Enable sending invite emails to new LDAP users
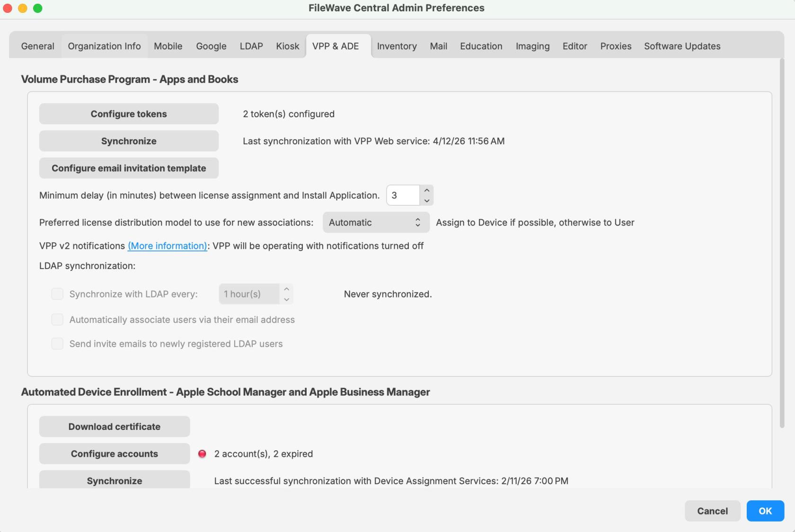The width and height of the screenshot is (795, 532). coord(57,344)
